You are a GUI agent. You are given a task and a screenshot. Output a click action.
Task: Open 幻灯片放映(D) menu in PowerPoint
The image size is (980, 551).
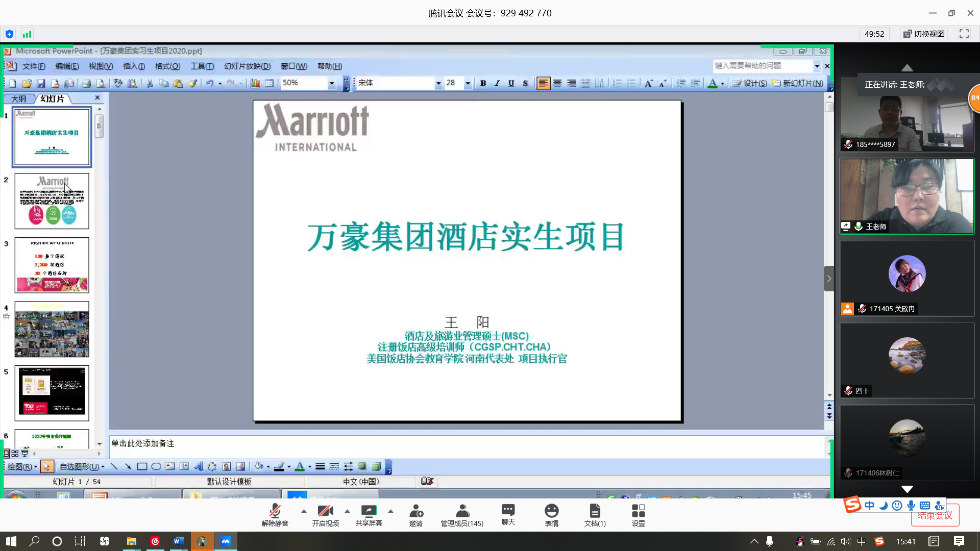point(247,66)
